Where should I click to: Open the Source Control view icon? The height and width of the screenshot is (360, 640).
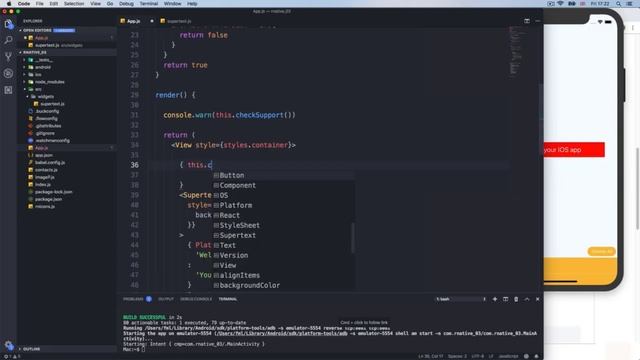coord(9,57)
